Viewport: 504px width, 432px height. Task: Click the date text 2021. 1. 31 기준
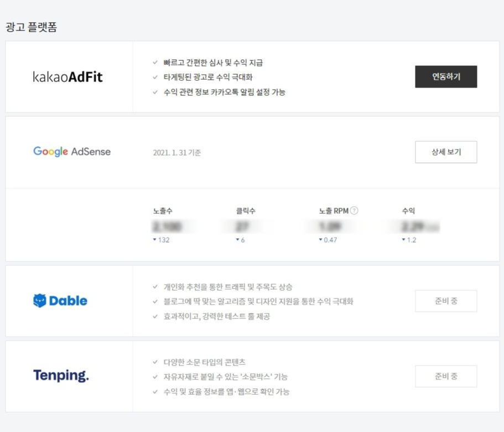click(177, 152)
